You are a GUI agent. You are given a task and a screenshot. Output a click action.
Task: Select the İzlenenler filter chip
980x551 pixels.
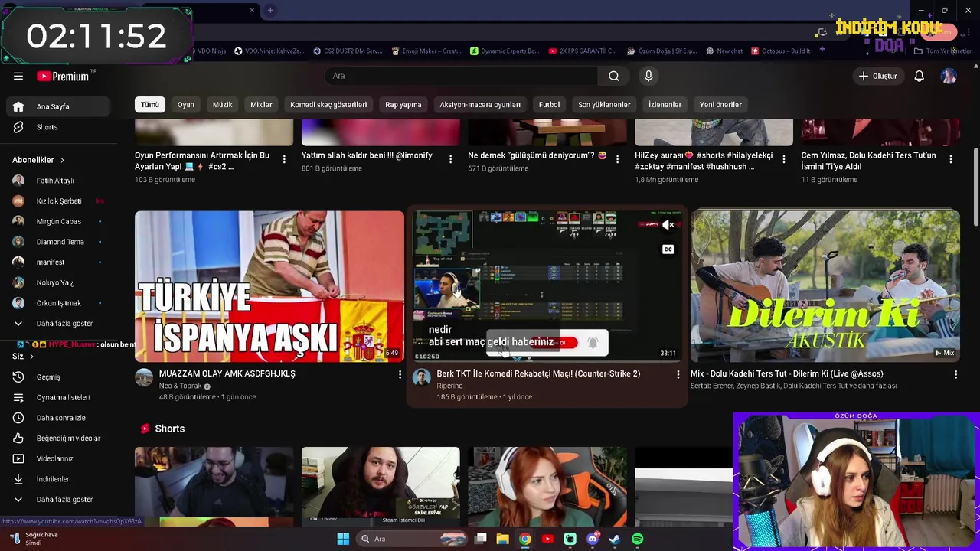[665, 104]
